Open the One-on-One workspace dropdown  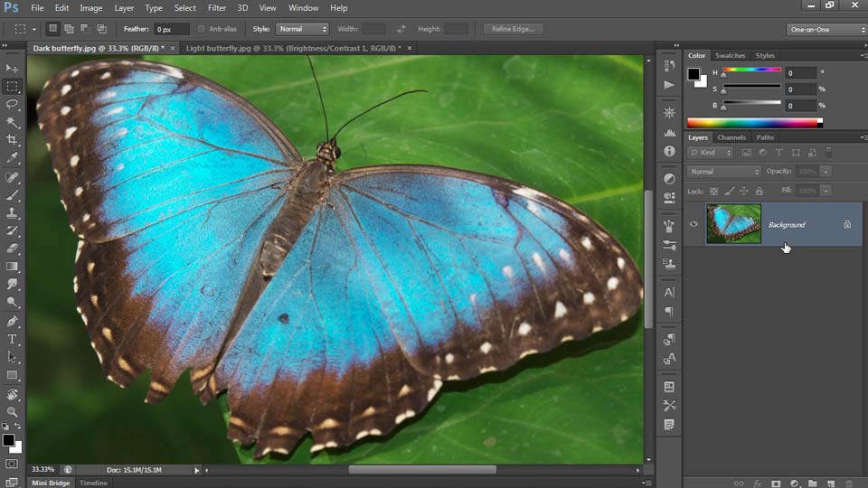coord(825,29)
